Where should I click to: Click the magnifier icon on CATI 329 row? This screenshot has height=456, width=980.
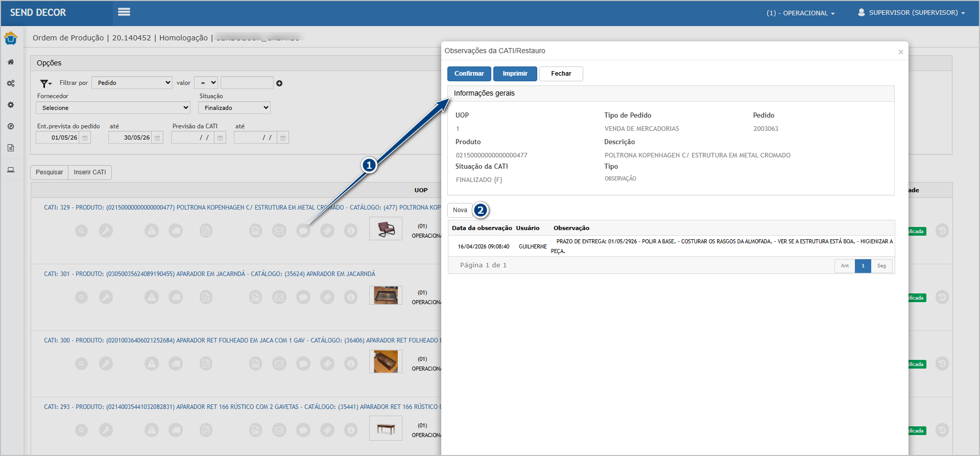click(81, 231)
